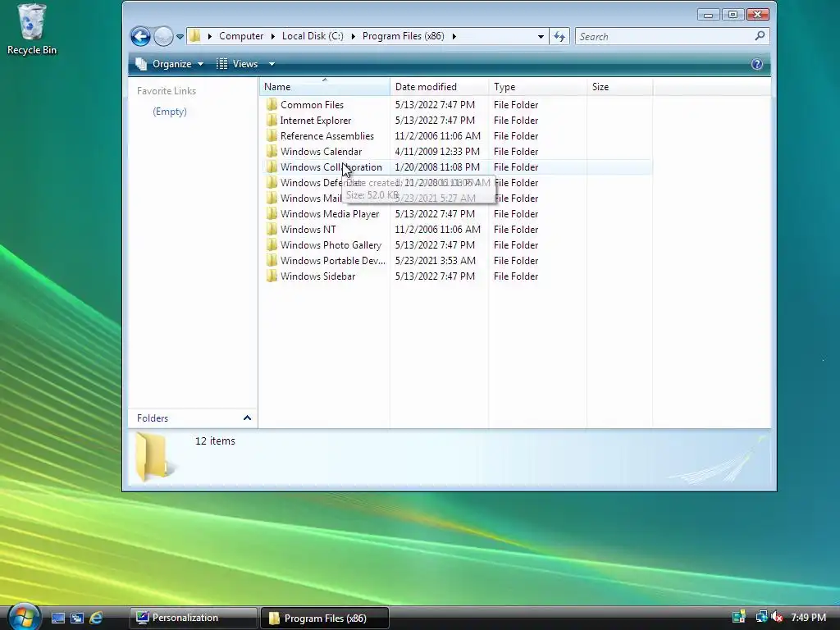This screenshot has width=840, height=630.
Task: Switch to Personalization taskbar window
Action: click(193, 618)
